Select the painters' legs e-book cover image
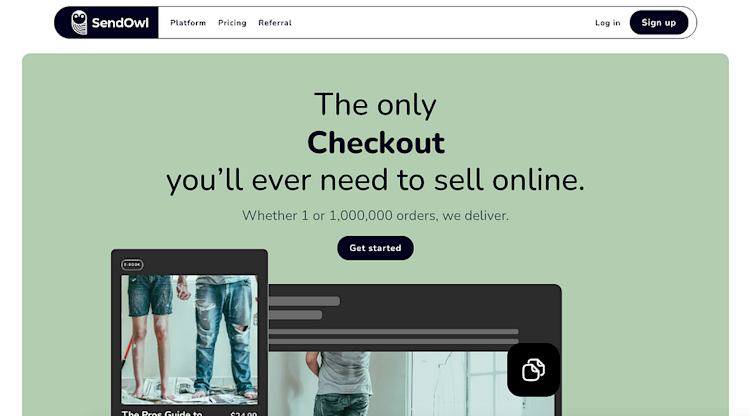This screenshot has height=416, width=750. click(x=189, y=339)
